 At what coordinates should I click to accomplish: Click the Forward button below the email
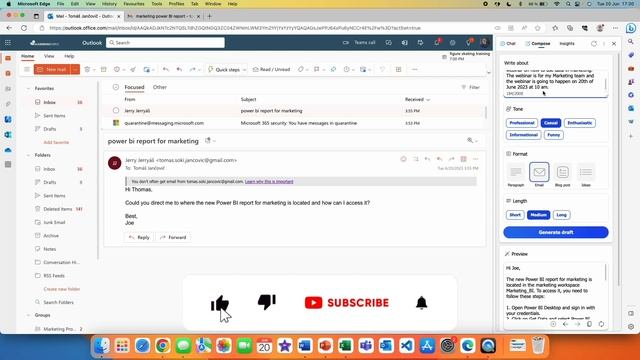[x=173, y=237]
